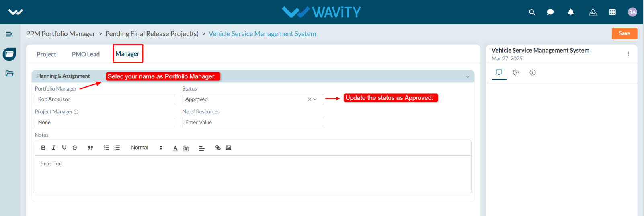Open the RA user avatar menu
Image resolution: width=644 pixels, height=216 pixels.
point(632,12)
